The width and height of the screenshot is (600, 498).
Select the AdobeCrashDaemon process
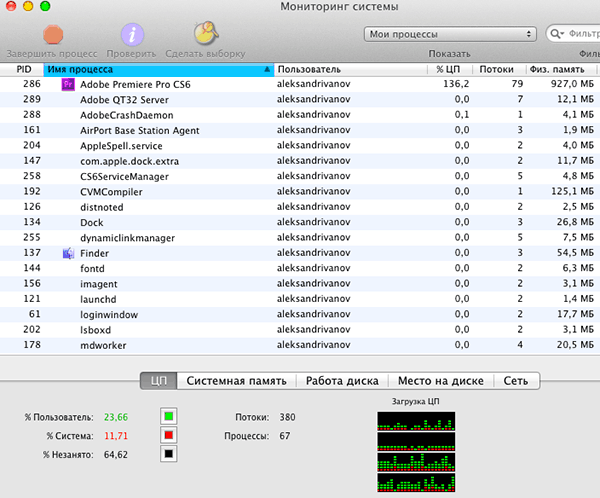point(127,115)
